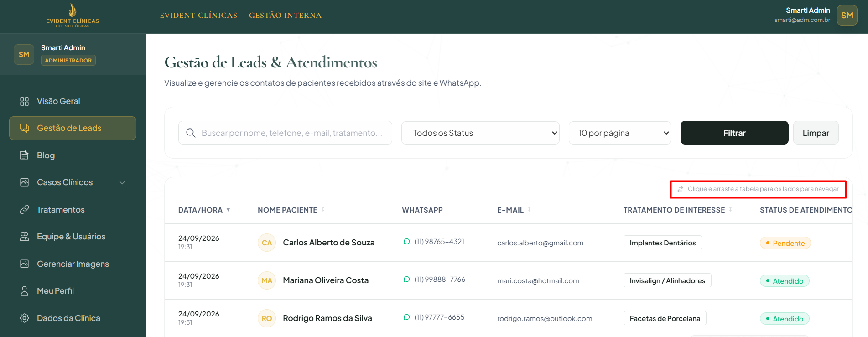Click the Facetas de Porcelana treatment tag
This screenshot has width=868, height=337.
[x=665, y=318]
